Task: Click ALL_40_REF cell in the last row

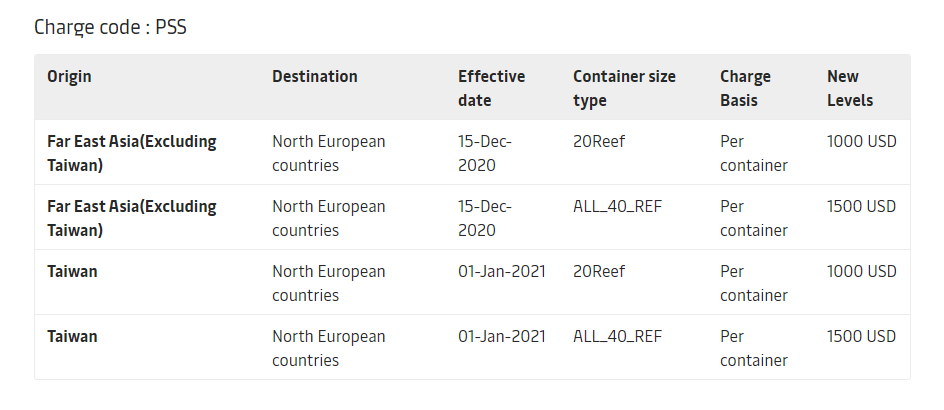Action: point(617,336)
